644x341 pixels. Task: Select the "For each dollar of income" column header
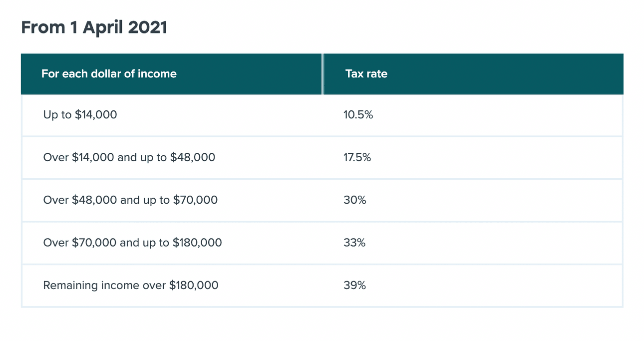pyautogui.click(x=109, y=74)
